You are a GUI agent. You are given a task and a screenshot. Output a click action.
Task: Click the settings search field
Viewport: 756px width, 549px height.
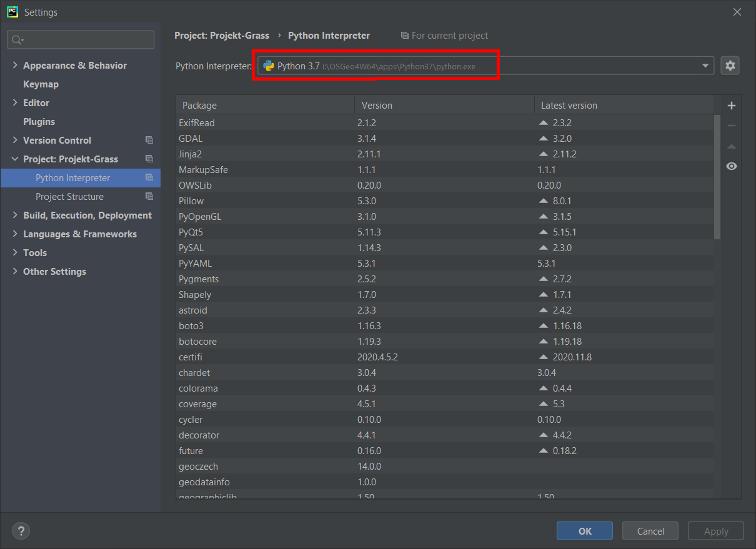point(80,39)
